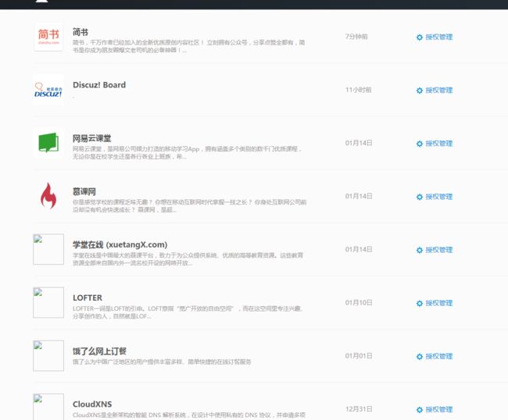Screen dimensions: 508x420
Task: Open the green 网易云课堂 logo icon
Action: point(48,143)
